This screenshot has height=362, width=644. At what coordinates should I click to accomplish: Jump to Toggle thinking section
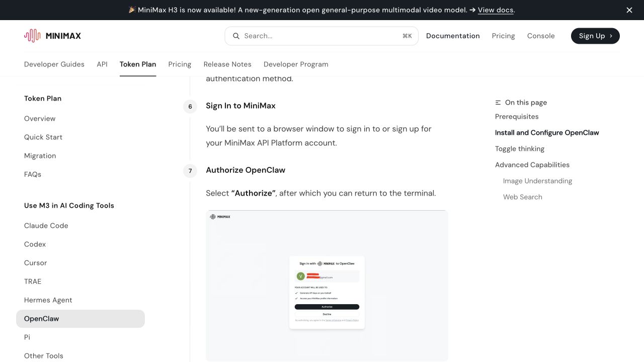[x=520, y=149]
